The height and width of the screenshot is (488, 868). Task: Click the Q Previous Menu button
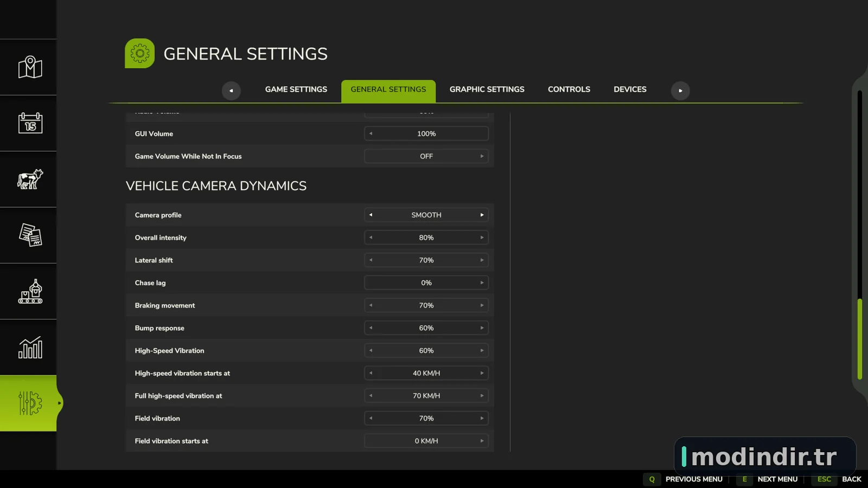coord(684,479)
